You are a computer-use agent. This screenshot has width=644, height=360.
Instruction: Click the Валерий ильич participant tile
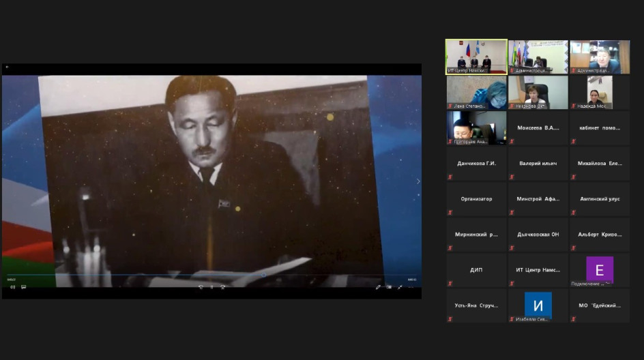click(x=538, y=163)
